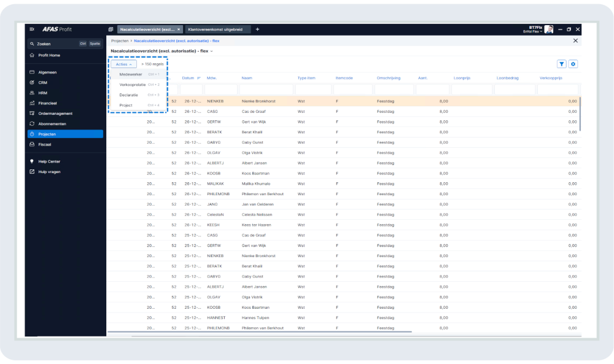The image size is (614, 364).
Task: Click the name cell 'Berat Khalil' dated 26-12
Action: [252, 133]
